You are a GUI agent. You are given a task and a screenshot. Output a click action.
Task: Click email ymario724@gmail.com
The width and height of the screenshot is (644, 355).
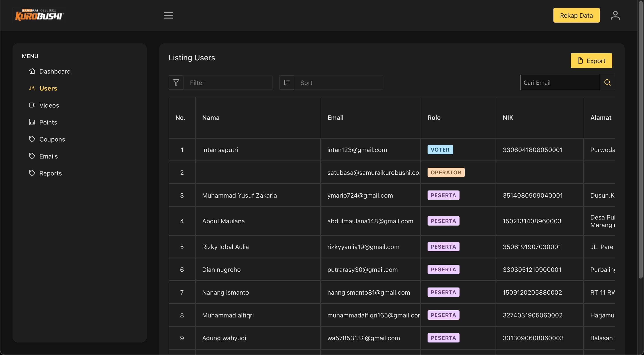(x=360, y=195)
